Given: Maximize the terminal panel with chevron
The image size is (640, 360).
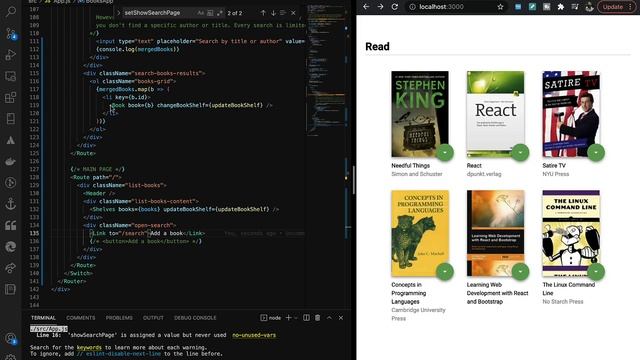Looking at the screenshot, I should pyautogui.click(x=329, y=318).
